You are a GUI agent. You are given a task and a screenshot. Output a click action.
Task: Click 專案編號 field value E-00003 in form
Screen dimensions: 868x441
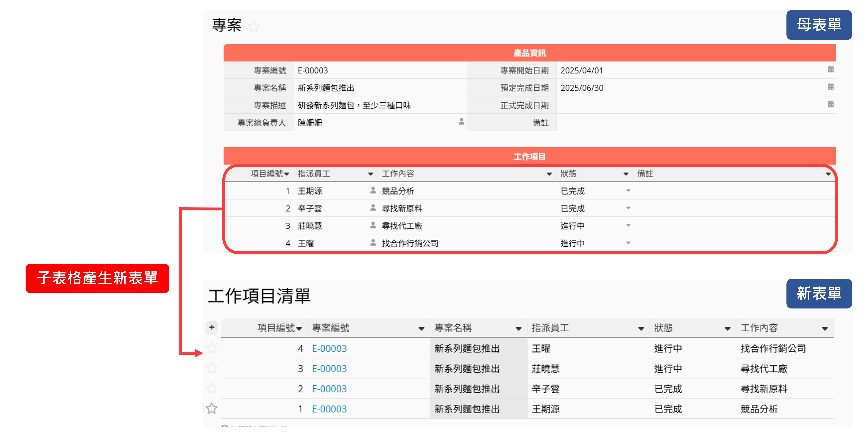tap(380, 70)
